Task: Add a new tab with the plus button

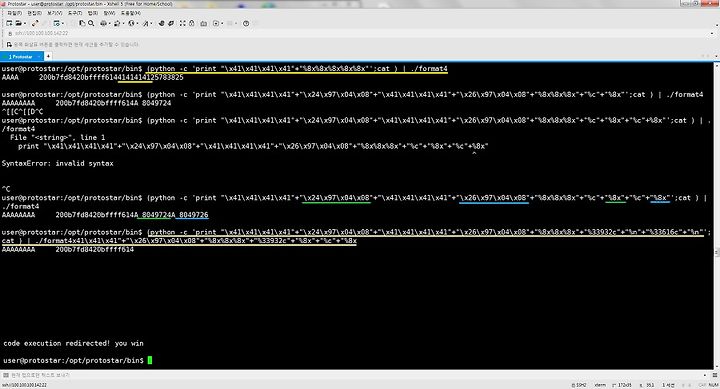Action: click(x=48, y=56)
